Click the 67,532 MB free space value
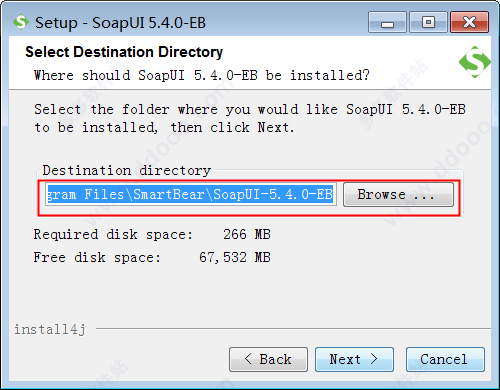The width and height of the screenshot is (500, 390). point(235,257)
